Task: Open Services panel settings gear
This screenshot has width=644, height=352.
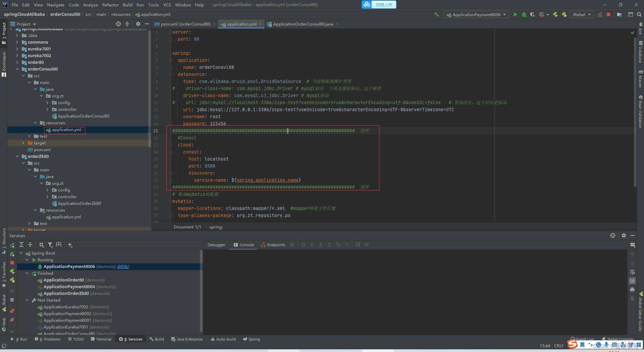Action: pos(624,235)
